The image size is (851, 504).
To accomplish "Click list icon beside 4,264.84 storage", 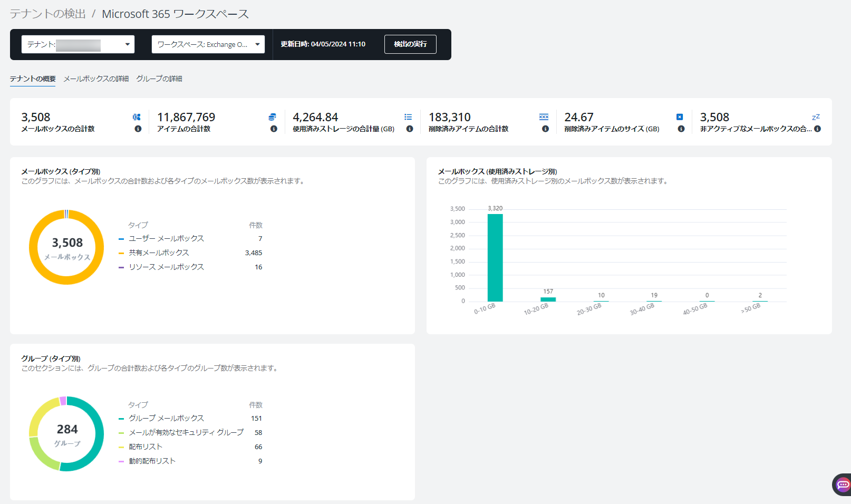I will point(408,117).
